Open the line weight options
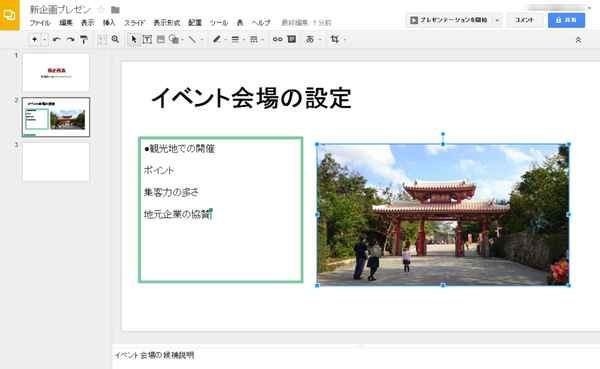Screen dimensions: 600x369 [x=235, y=39]
